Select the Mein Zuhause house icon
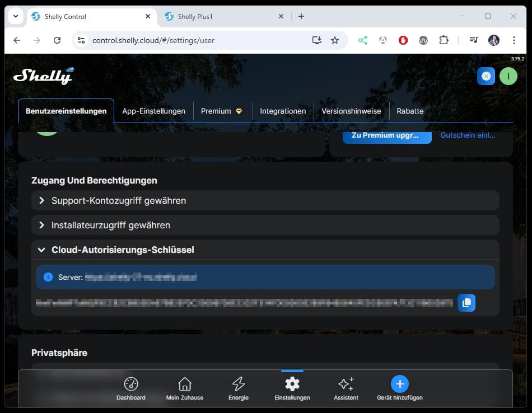This screenshot has width=532, height=413. 185,384
